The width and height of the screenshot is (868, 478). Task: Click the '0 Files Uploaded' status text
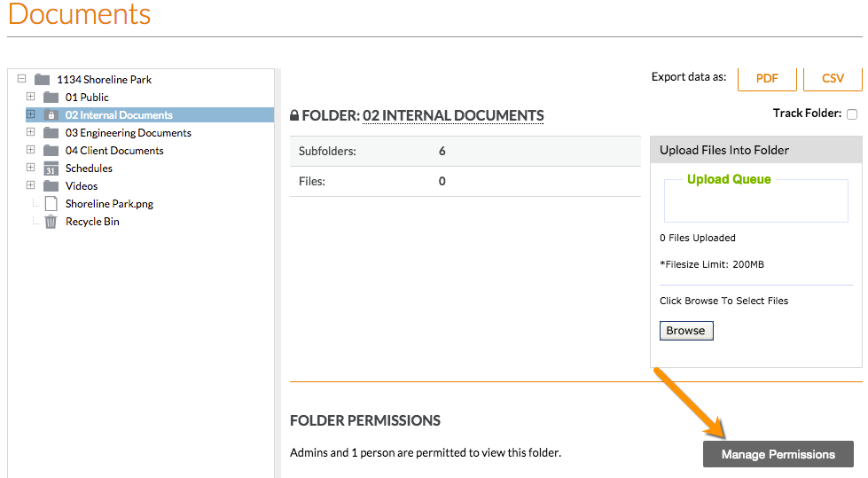698,239
